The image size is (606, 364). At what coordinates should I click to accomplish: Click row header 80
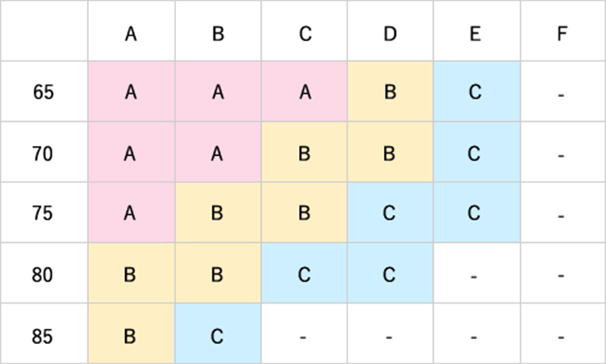(44, 274)
